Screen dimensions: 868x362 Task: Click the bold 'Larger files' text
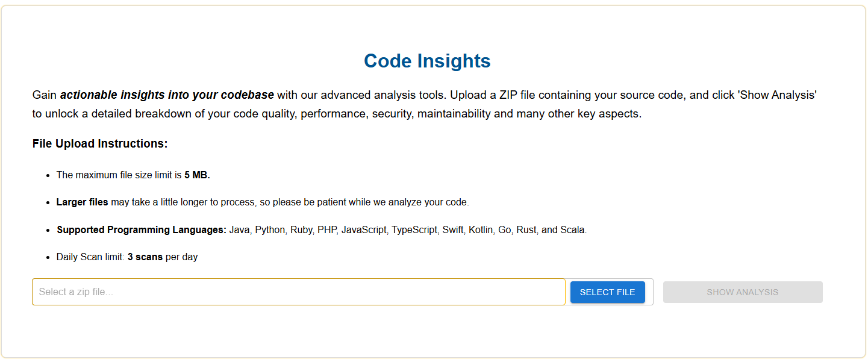pyautogui.click(x=83, y=202)
